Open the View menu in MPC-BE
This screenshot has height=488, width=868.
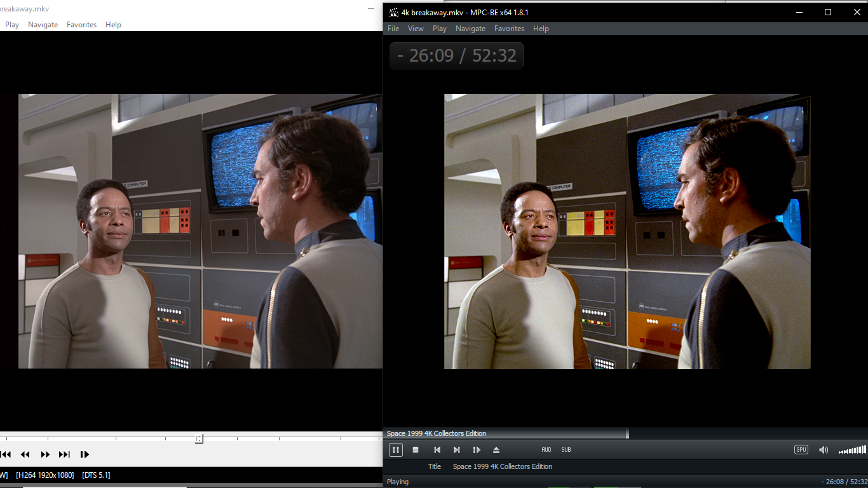(x=416, y=29)
